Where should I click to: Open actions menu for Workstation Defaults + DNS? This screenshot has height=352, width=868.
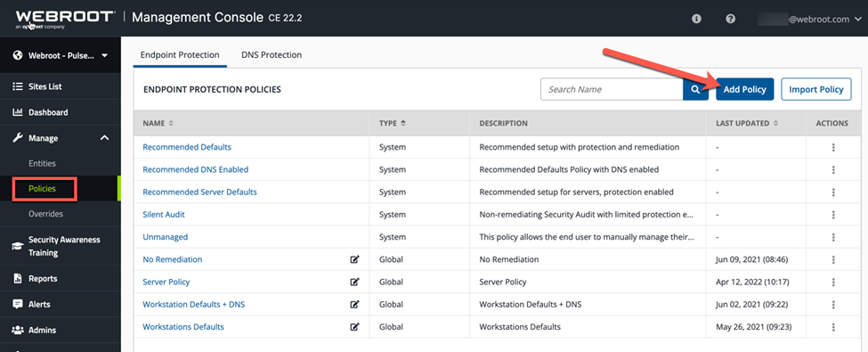pyautogui.click(x=833, y=305)
